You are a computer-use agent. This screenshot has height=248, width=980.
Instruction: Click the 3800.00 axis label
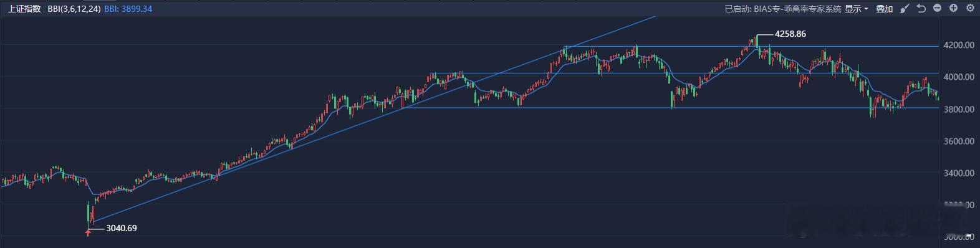(959, 109)
